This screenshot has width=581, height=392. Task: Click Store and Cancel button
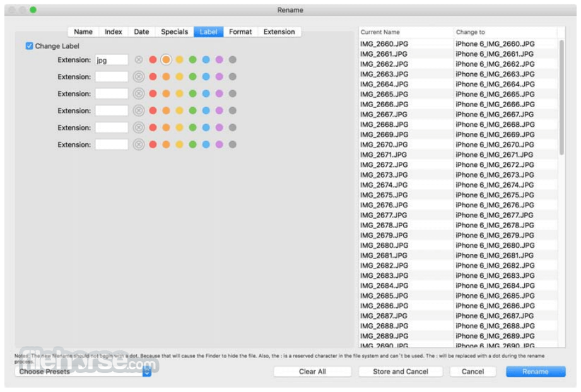pyautogui.click(x=400, y=372)
